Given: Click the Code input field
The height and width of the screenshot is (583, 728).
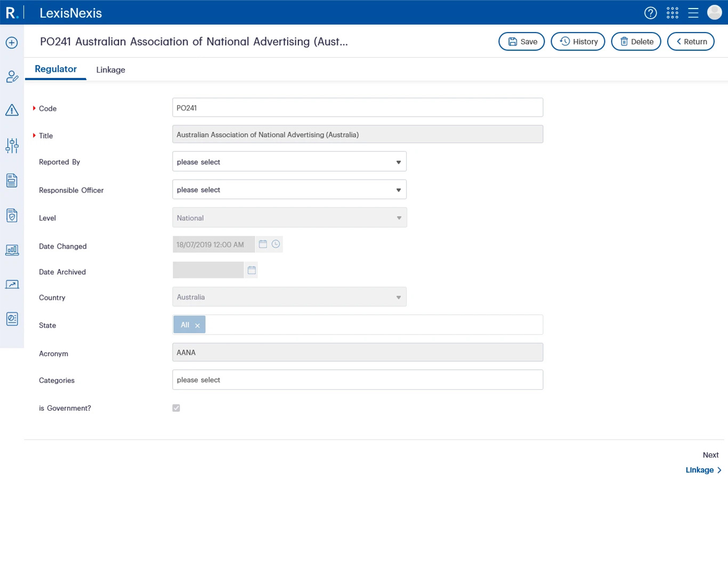Looking at the screenshot, I should click(x=358, y=108).
